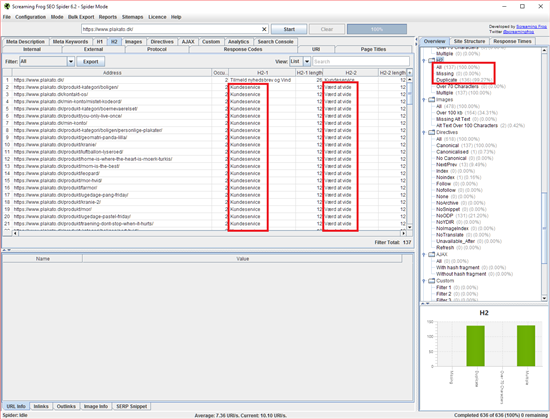Click the Start crawl button
Viewport: 550px width, 419px height.
point(289,29)
